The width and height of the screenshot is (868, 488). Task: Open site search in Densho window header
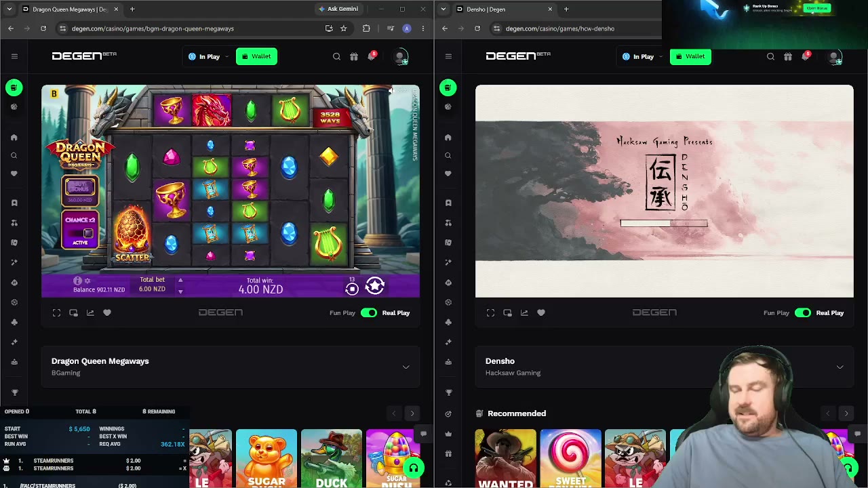tap(770, 56)
